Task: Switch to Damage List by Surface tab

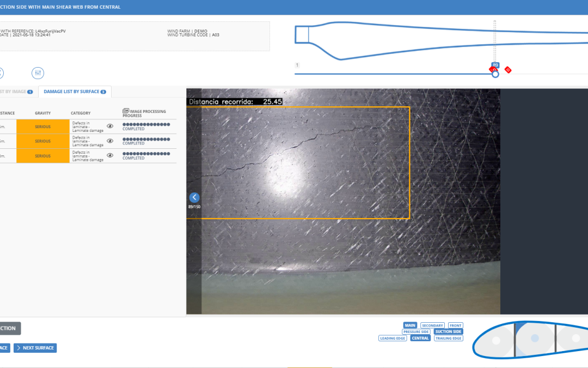Action: (x=75, y=92)
